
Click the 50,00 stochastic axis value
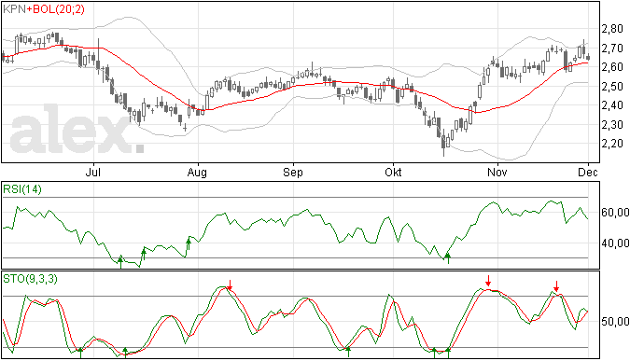(615, 322)
